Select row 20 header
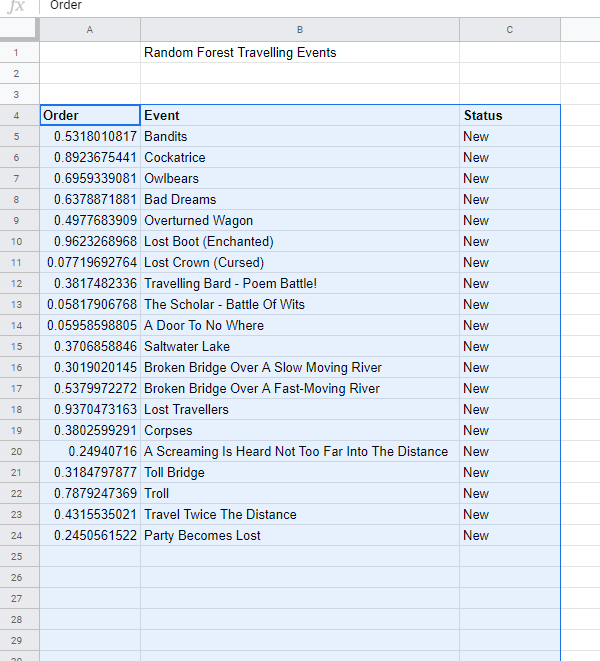 pos(16,451)
